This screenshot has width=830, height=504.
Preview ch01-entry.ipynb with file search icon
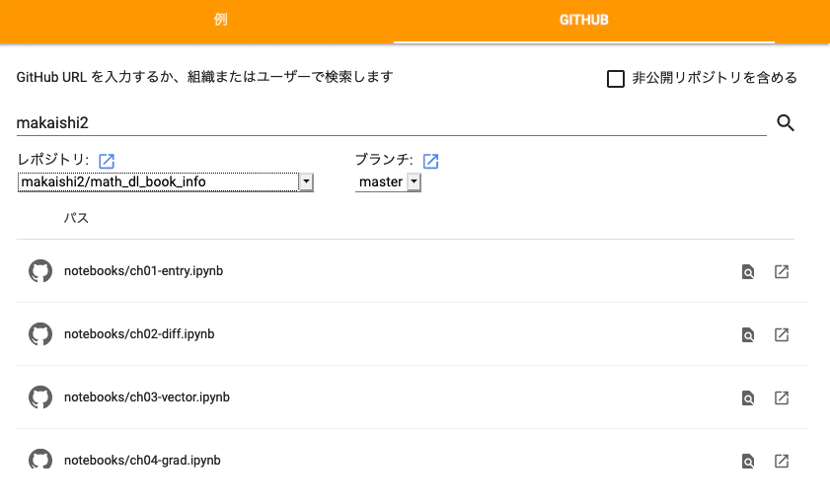pyautogui.click(x=748, y=272)
